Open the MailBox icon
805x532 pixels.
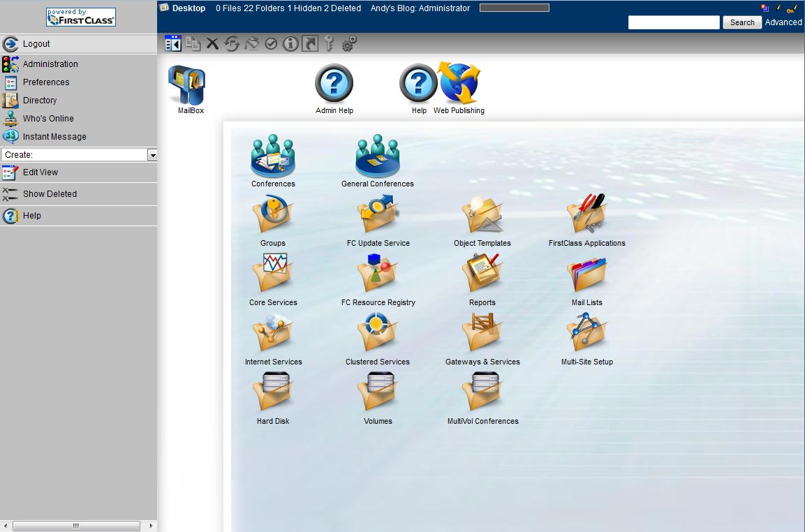(x=186, y=87)
